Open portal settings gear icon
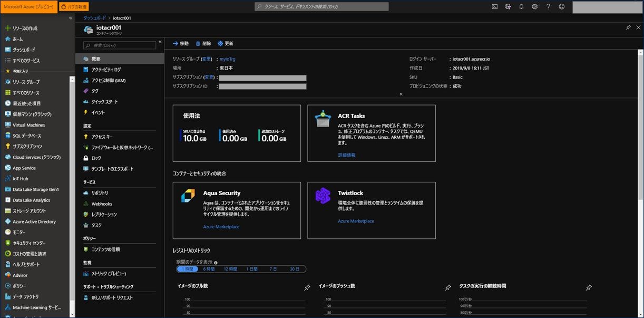Screen dimensions: 644x318 coord(535,7)
